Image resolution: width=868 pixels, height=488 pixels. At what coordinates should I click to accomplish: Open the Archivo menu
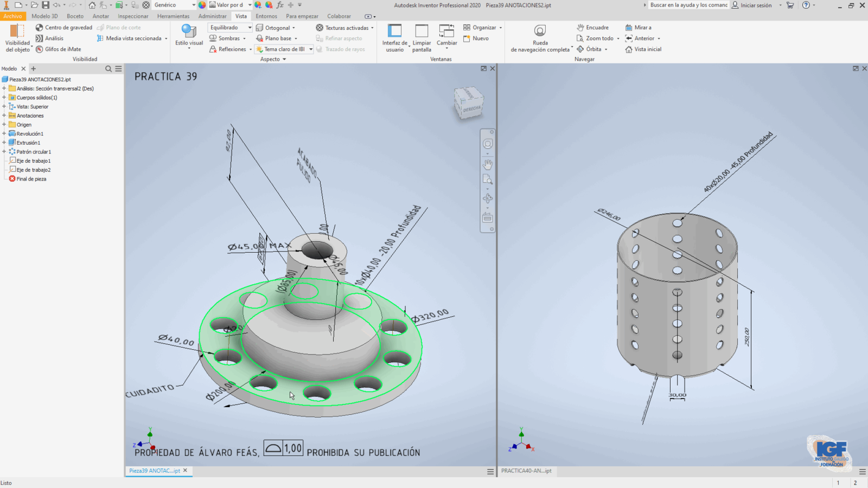12,16
